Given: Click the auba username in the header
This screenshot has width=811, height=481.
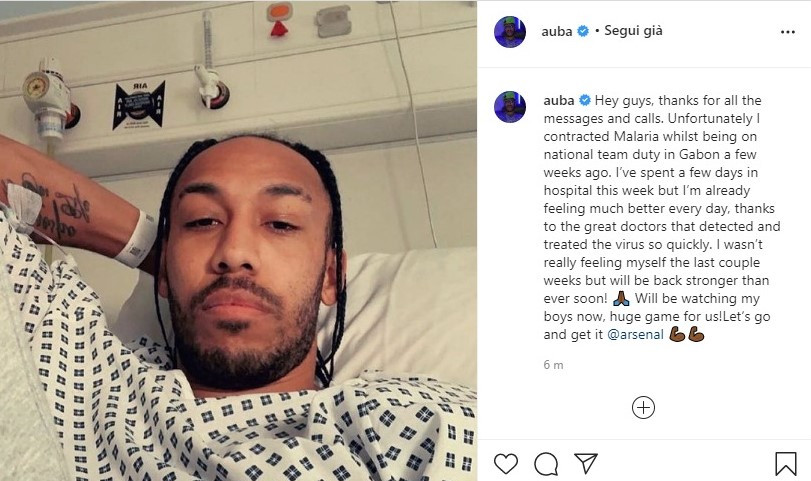Looking at the screenshot, I should pos(557,32).
